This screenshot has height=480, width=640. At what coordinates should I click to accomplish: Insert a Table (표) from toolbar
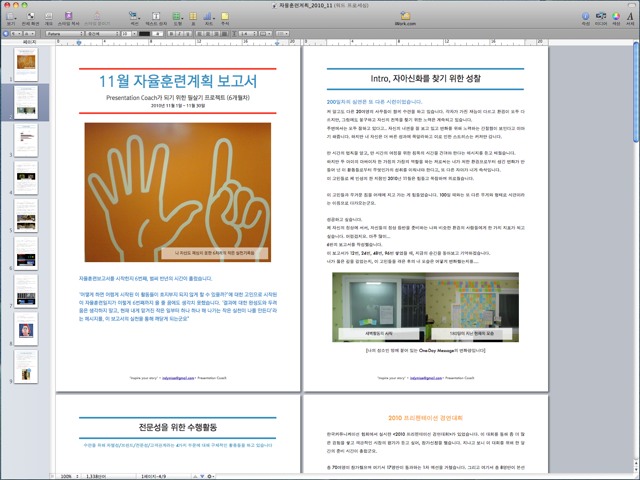pos(192,14)
